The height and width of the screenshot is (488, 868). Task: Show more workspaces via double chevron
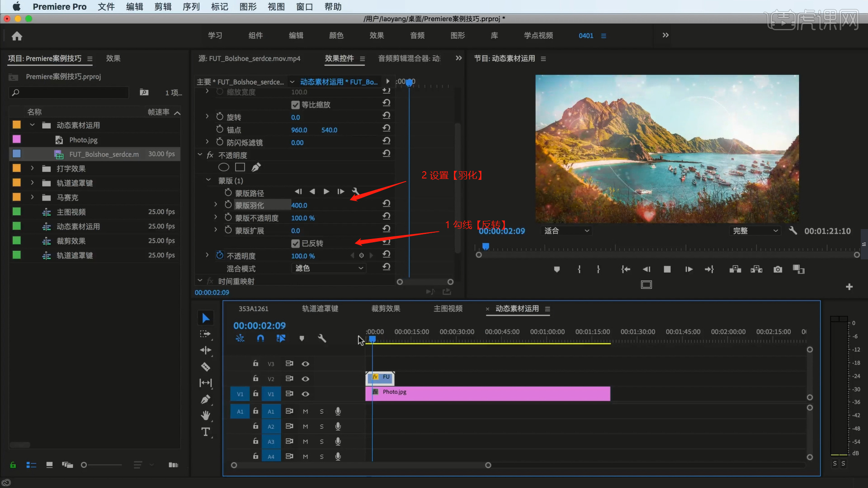[665, 35]
